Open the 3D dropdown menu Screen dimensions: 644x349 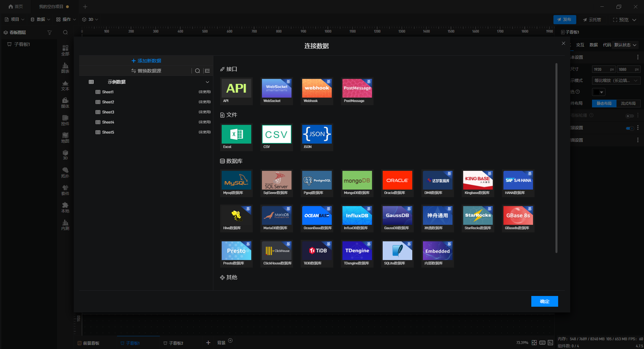pyautogui.click(x=90, y=19)
